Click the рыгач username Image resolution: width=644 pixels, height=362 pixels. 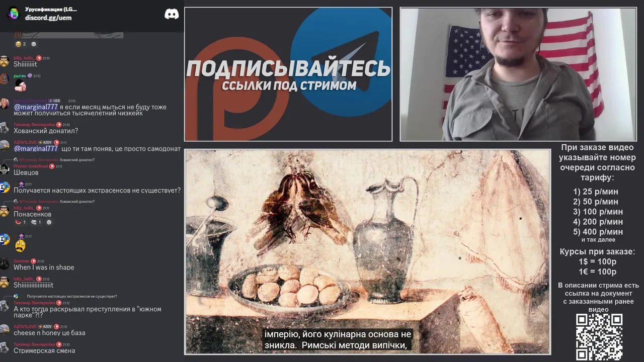click(x=20, y=76)
